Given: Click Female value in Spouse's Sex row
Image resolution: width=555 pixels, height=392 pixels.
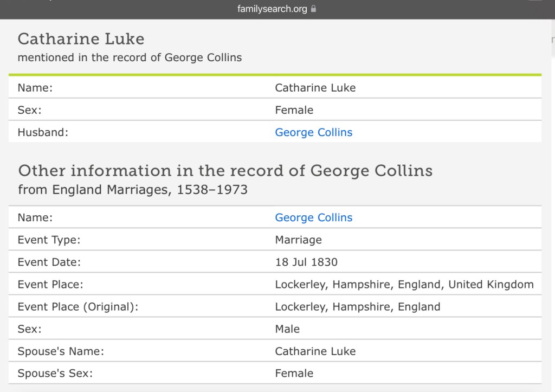Looking at the screenshot, I should [294, 373].
